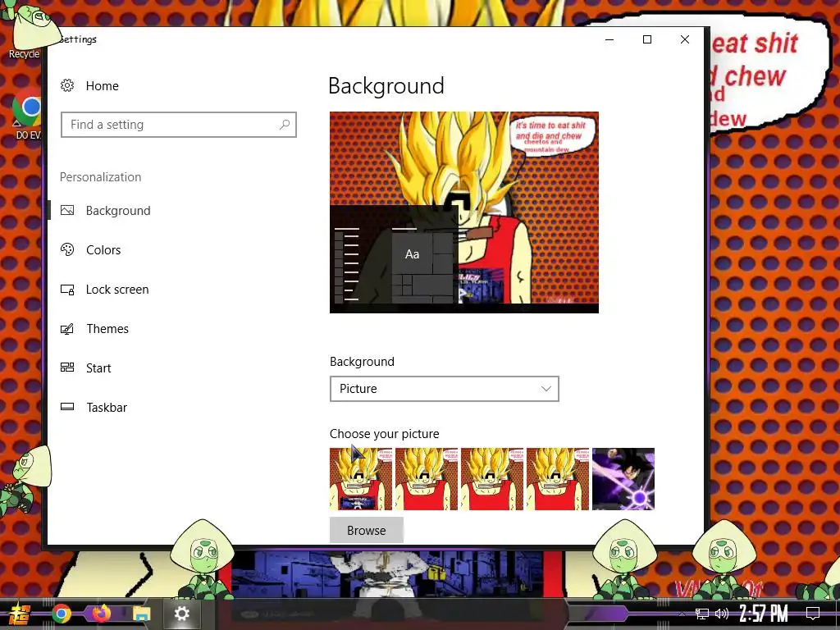
Task: Minimize the Settings window
Action: pyautogui.click(x=609, y=39)
